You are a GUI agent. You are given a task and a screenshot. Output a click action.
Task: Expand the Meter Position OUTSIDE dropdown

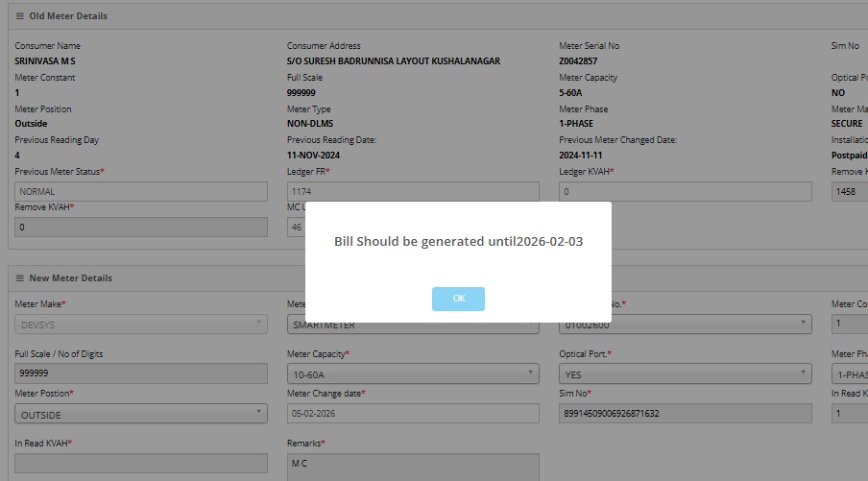pyautogui.click(x=141, y=414)
